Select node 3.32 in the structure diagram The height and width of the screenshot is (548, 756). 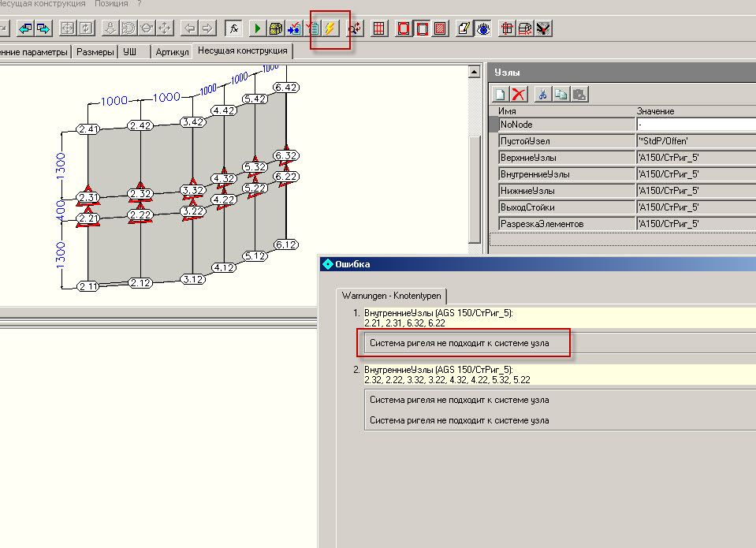click(192, 190)
